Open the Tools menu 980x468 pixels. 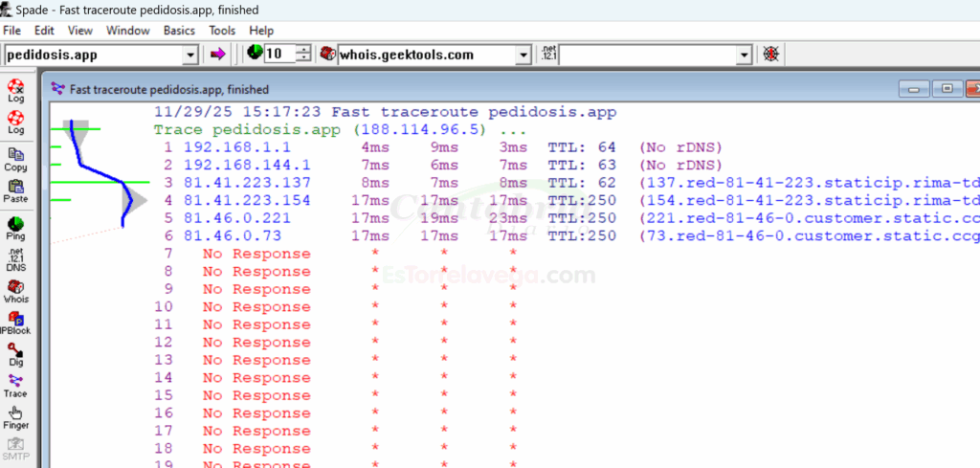(222, 31)
